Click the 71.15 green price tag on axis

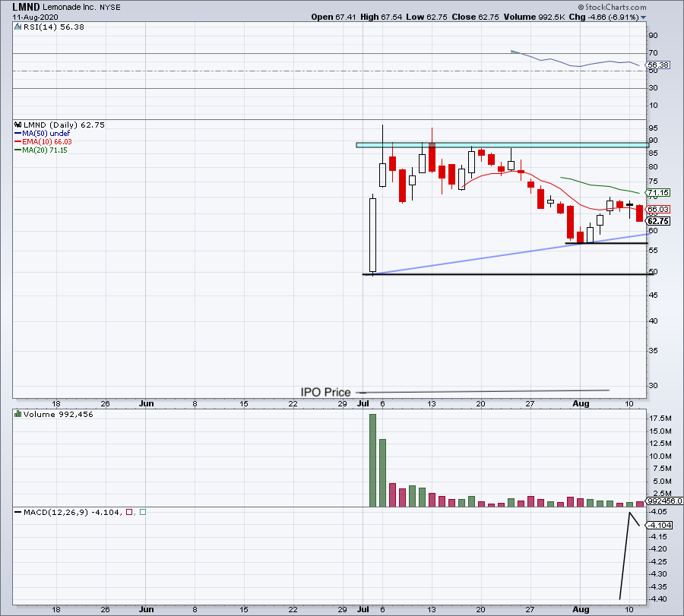(x=658, y=192)
